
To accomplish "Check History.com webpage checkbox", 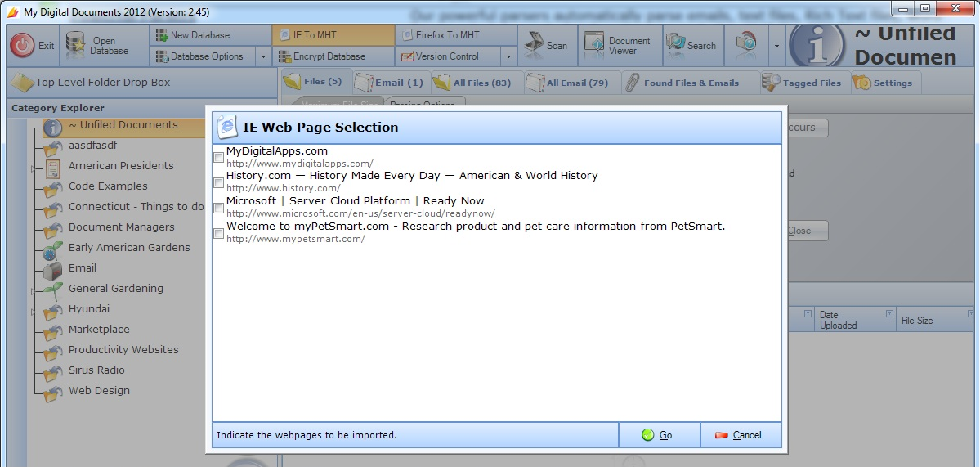I will 218,182.
